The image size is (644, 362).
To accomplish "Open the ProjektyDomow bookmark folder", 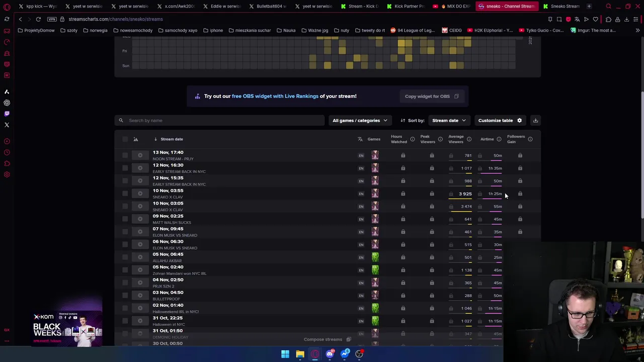I will (36, 30).
